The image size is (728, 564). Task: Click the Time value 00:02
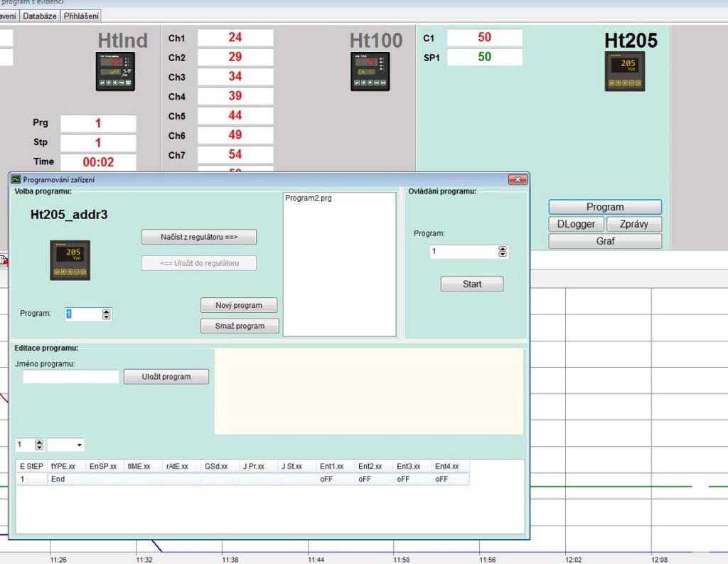[x=98, y=162]
